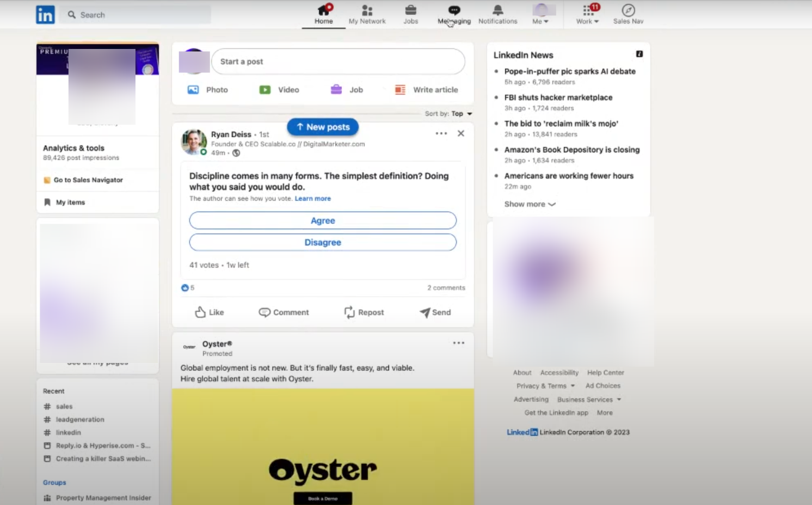This screenshot has width=812, height=505.
Task: Open Amazon's Book Depository is closing story
Action: (572, 150)
